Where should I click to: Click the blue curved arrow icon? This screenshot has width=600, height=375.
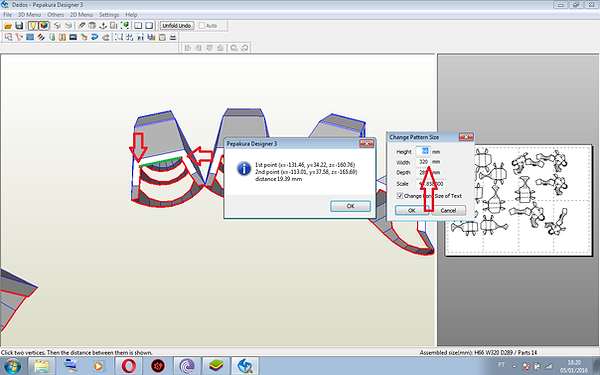pos(95,37)
